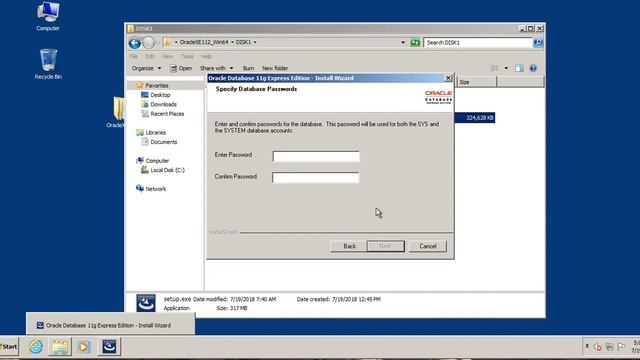The image size is (640, 360).
Task: Click the Back button in Install Wizard
Action: [349, 246]
